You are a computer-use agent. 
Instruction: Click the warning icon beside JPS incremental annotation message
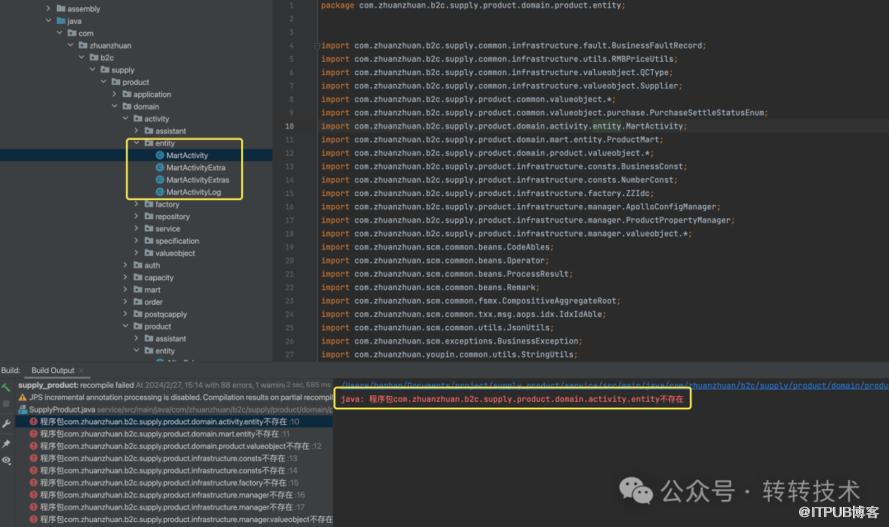coord(23,397)
